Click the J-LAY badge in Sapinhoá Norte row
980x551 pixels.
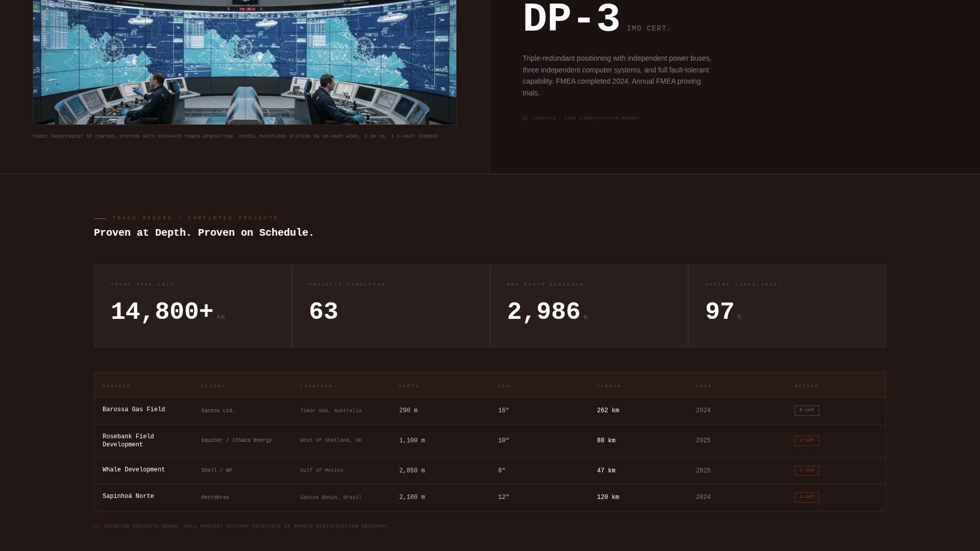click(x=806, y=497)
